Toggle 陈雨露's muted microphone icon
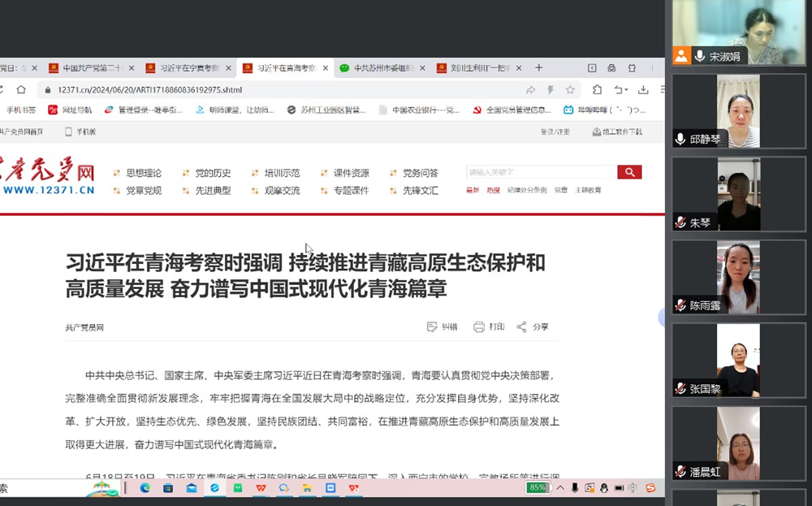 click(x=680, y=305)
